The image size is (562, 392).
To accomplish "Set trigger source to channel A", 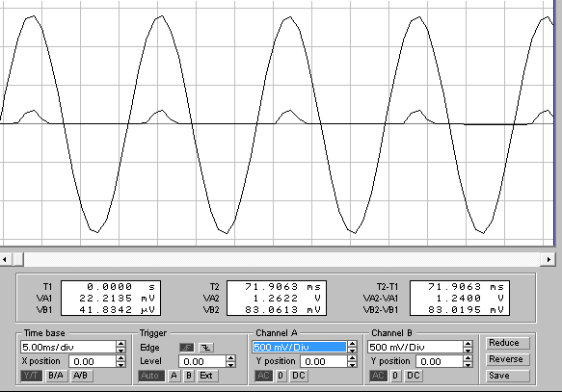I will [174, 376].
